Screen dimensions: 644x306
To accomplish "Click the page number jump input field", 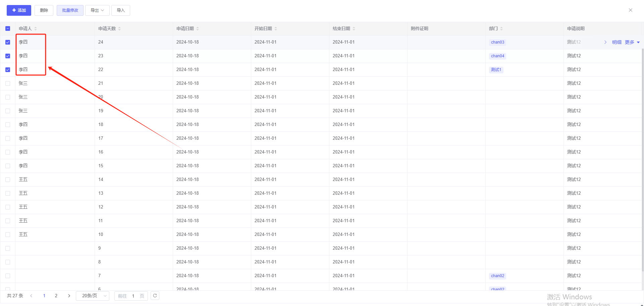I will 133,296.
